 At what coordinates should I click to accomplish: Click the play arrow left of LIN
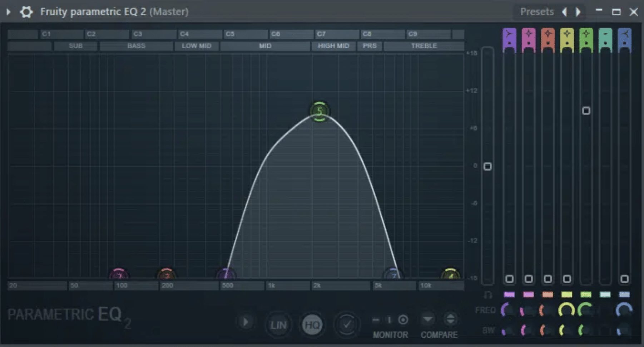(x=246, y=322)
